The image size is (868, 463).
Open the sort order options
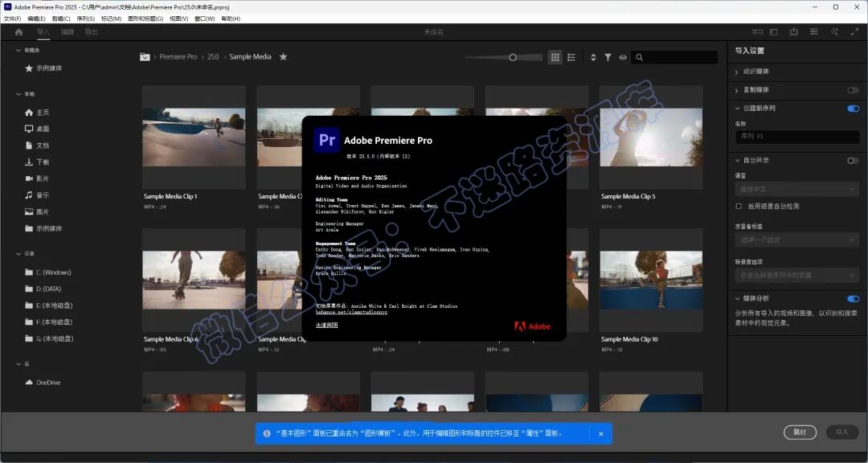pos(593,57)
